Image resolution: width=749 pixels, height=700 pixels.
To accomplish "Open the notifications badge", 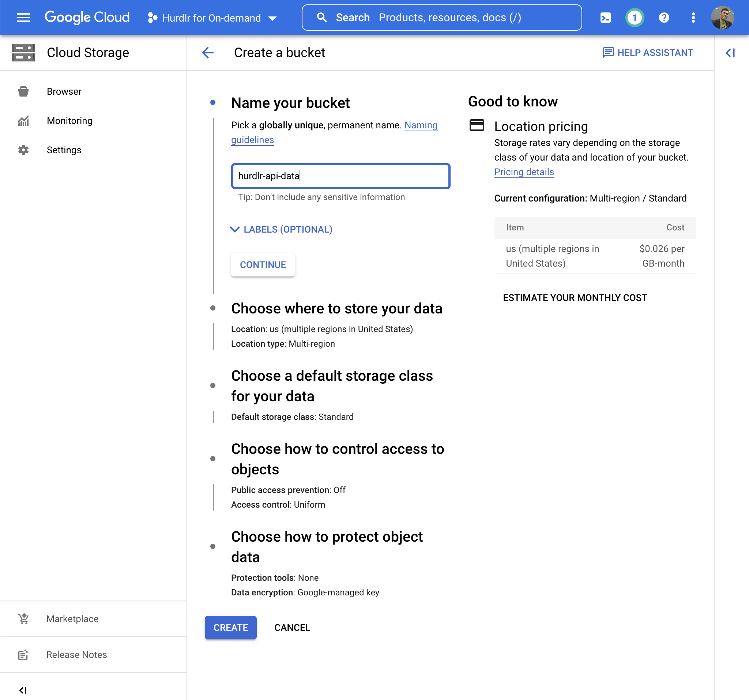I will (634, 17).
